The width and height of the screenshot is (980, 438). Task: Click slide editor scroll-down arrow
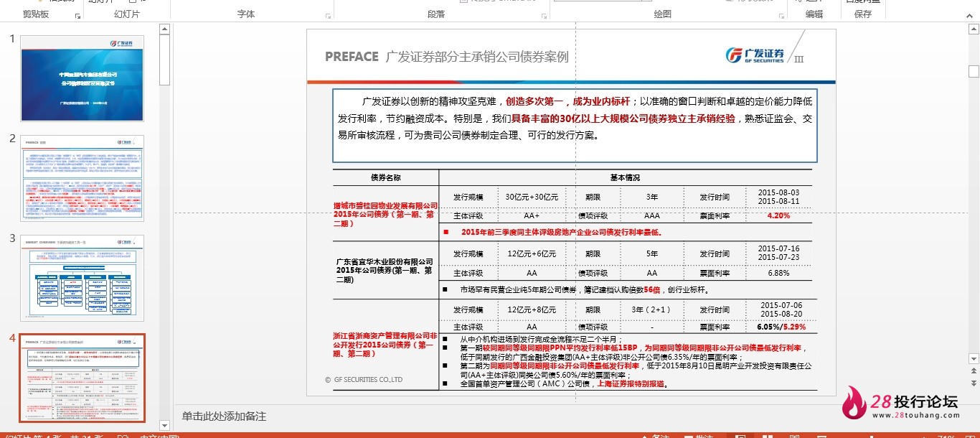tap(974, 358)
